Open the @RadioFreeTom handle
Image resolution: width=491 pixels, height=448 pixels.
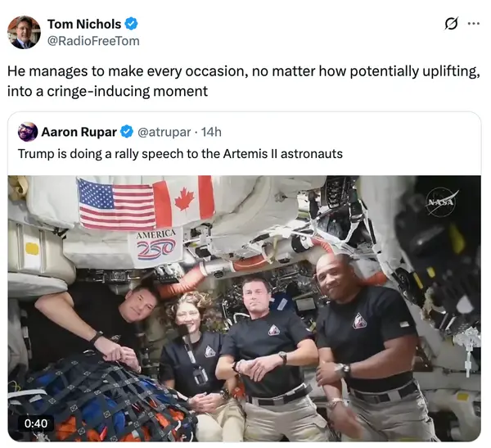pyautogui.click(x=93, y=41)
